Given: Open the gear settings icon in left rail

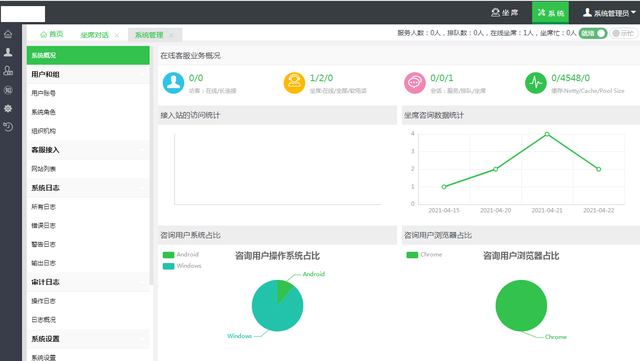Looking at the screenshot, I should click(x=8, y=109).
